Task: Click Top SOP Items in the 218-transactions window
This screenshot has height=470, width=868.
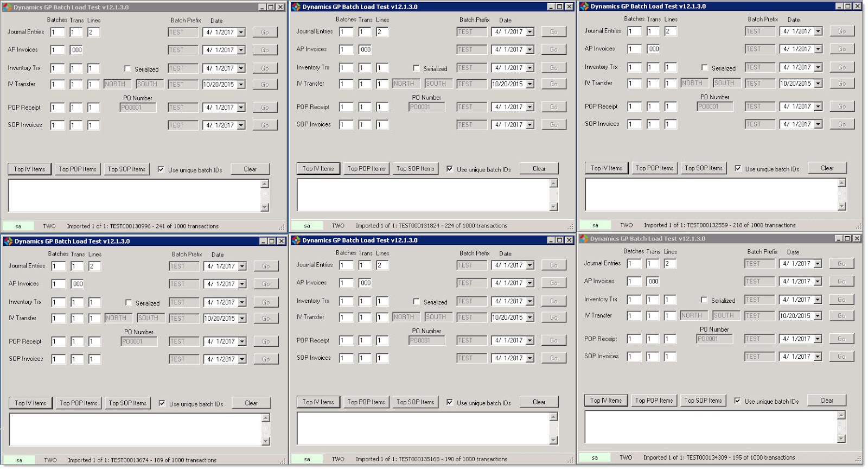Action: [704, 168]
